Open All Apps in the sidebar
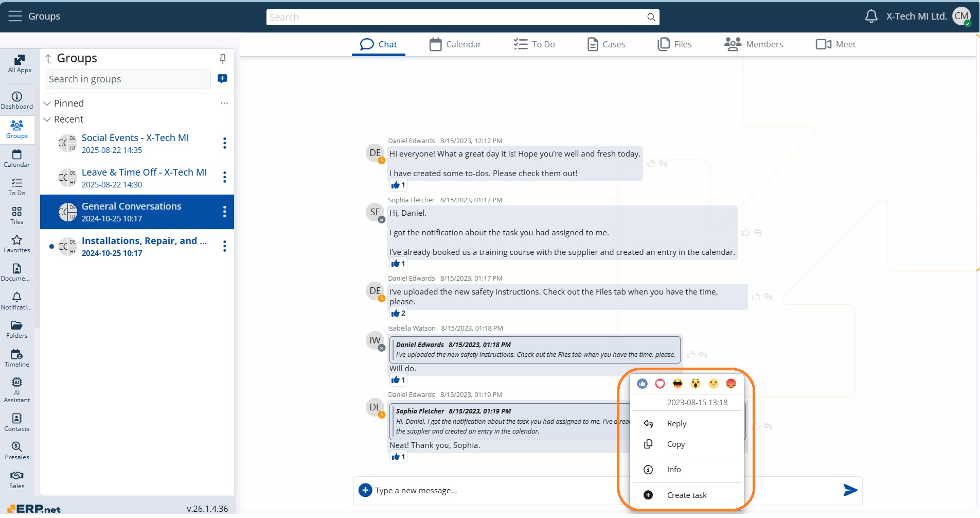The height and width of the screenshot is (518, 980). coord(20,64)
